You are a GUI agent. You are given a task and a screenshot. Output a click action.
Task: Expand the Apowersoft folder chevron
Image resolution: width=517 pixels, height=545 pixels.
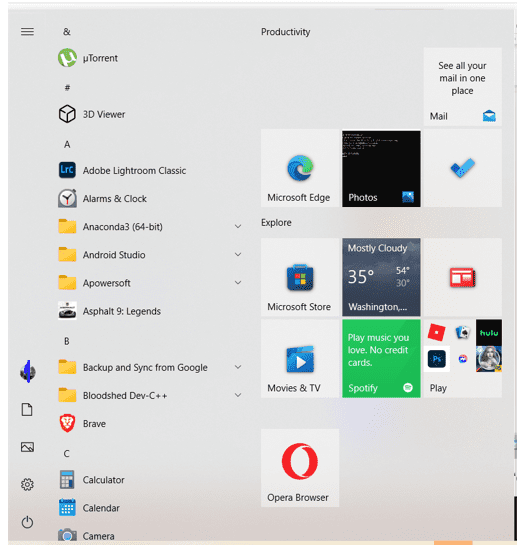pos(238,283)
